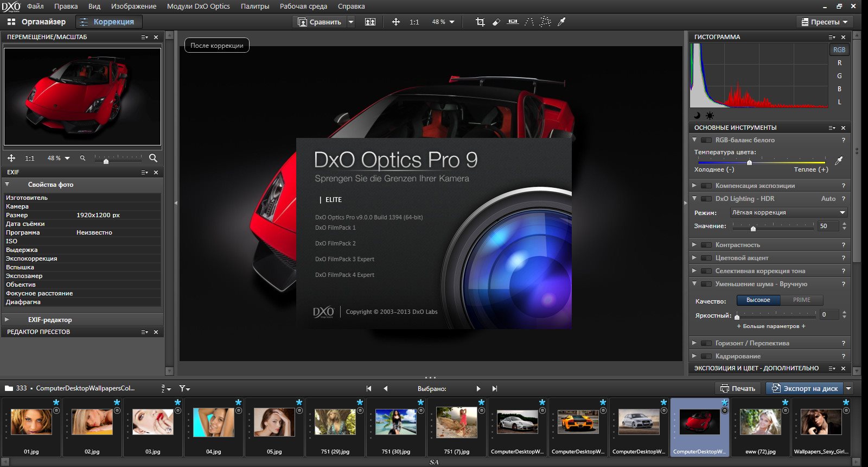Click the pan icon in the navigator panel
The image size is (868, 467).
click(x=11, y=158)
